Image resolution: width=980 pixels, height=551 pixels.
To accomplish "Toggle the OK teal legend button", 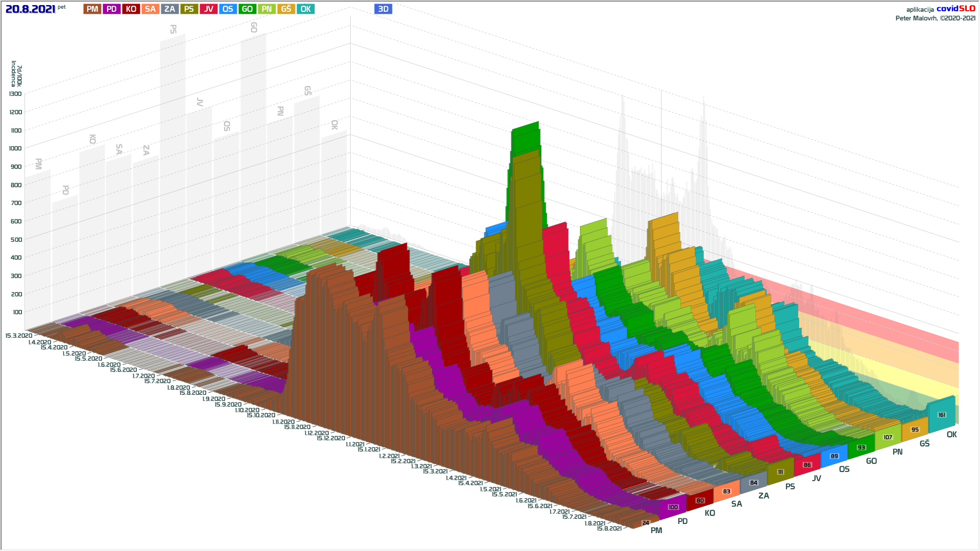I will [x=305, y=9].
